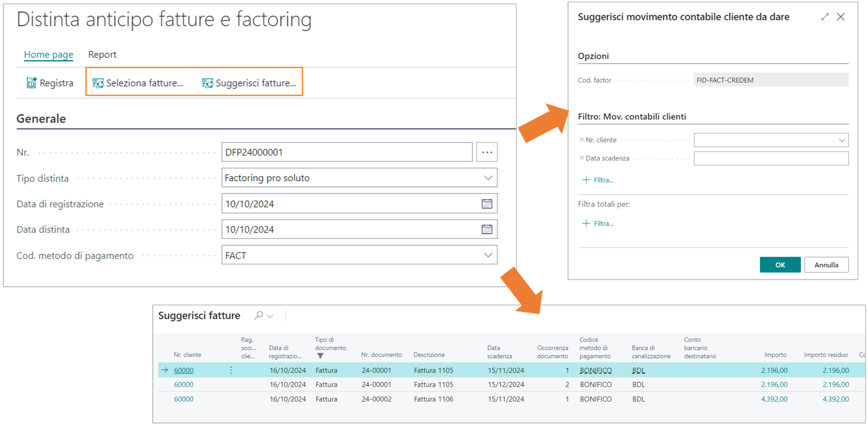Click the Data scadenza filter input field

770,158
